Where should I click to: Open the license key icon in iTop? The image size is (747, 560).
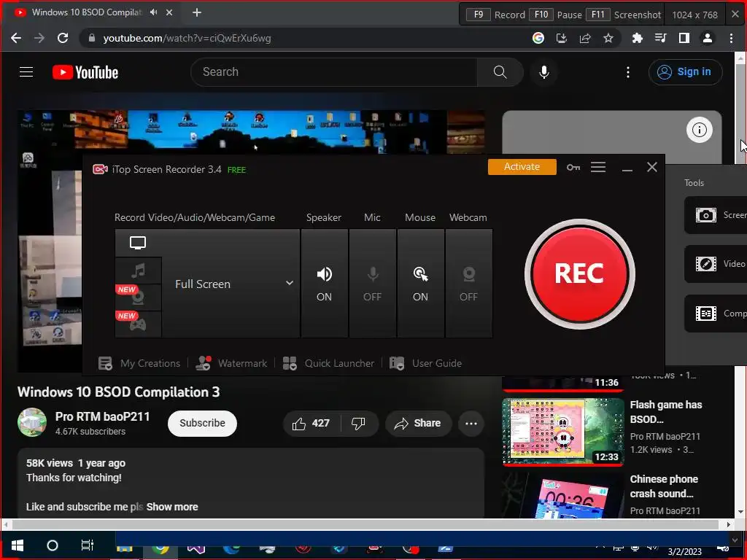pyautogui.click(x=573, y=167)
